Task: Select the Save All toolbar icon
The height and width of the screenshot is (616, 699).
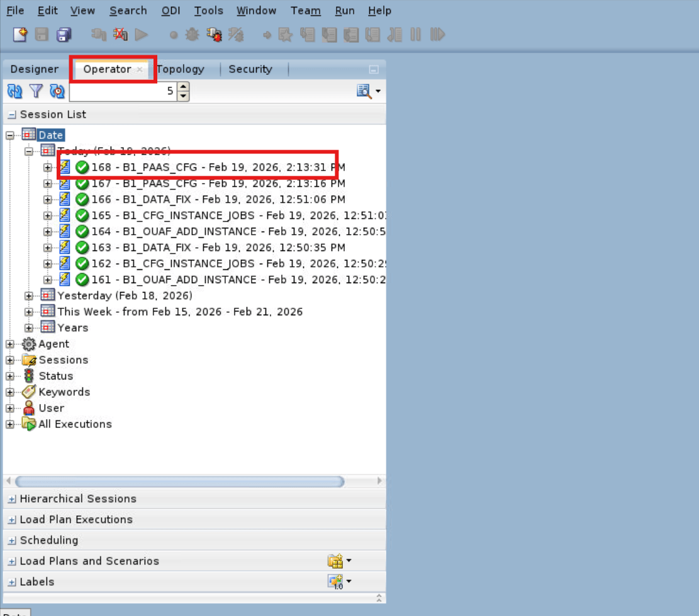Action: (x=64, y=35)
